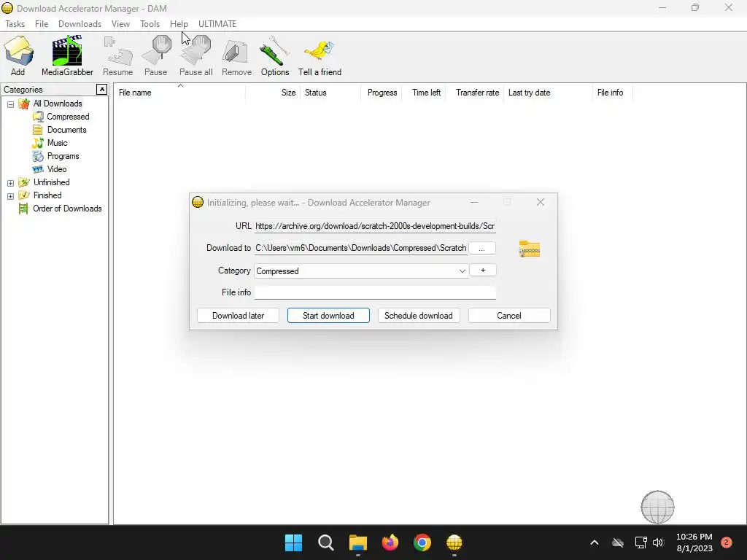Expand the Finished tree node
Screen dimensions: 747x560
[10, 196]
